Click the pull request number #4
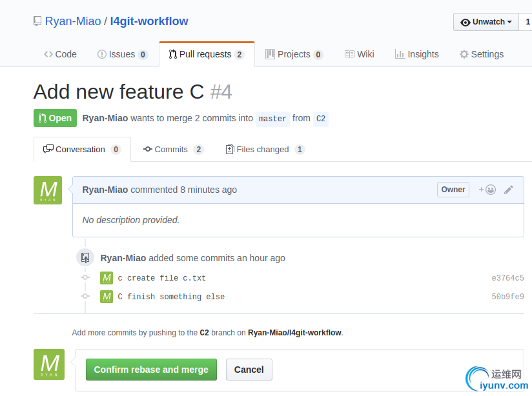Screen dimensions: 532x396 point(221,92)
